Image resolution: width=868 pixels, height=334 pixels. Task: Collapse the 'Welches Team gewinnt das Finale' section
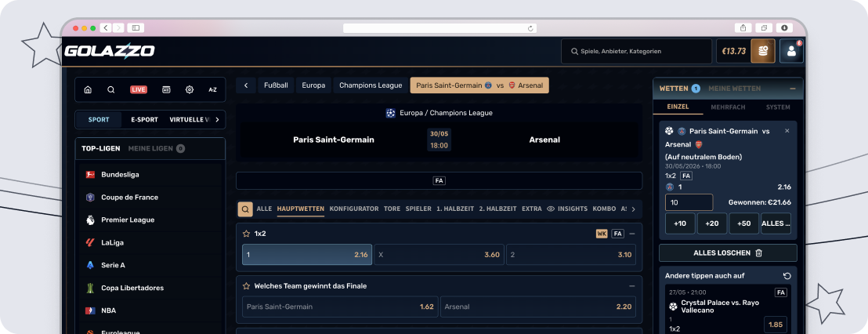pos(632,286)
